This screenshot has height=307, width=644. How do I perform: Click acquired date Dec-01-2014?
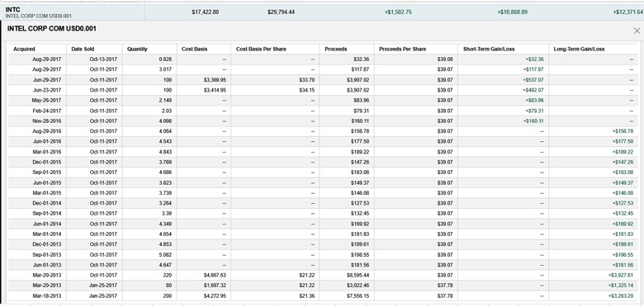click(46, 203)
